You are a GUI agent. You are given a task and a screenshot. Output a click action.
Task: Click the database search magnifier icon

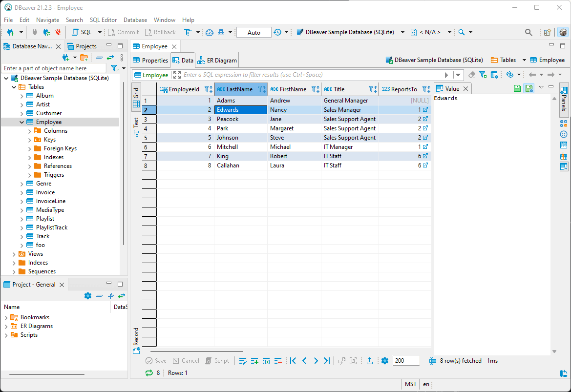tap(461, 32)
